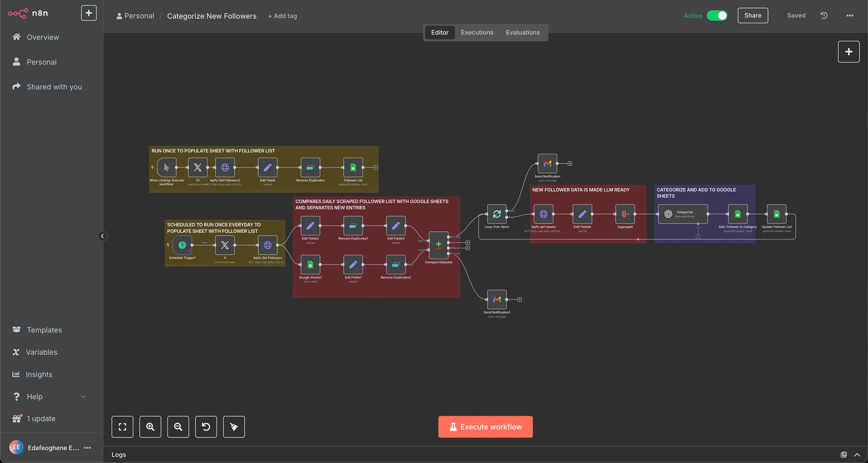Toggle the workflow Active switch

click(x=717, y=16)
